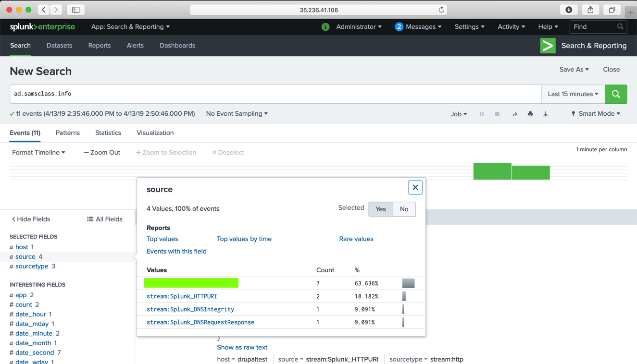The image size is (637, 364).
Task: Open the Last 15 minutes time picker
Action: (x=573, y=94)
